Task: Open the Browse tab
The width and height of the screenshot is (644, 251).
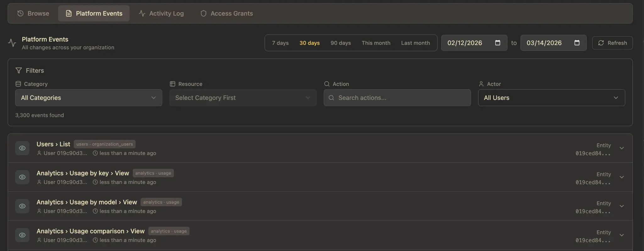Action: 33,14
